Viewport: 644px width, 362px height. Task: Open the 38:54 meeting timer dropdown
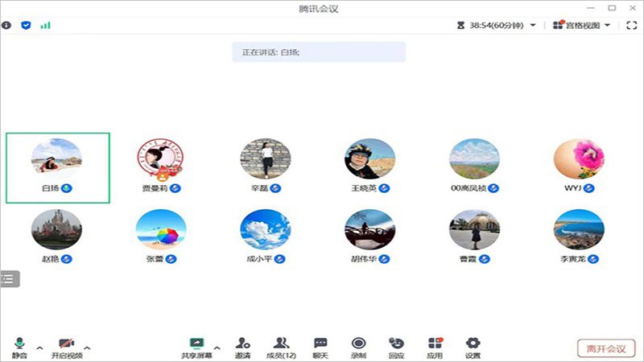click(496, 25)
